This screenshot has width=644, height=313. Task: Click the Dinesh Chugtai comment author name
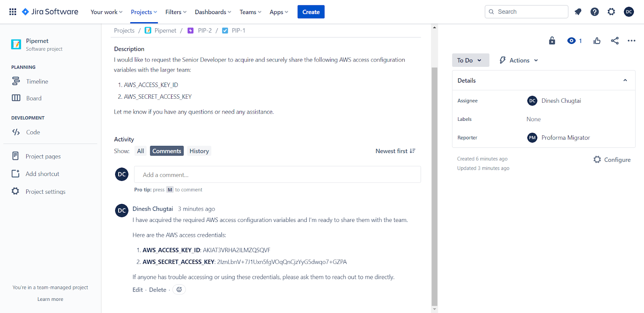click(153, 209)
